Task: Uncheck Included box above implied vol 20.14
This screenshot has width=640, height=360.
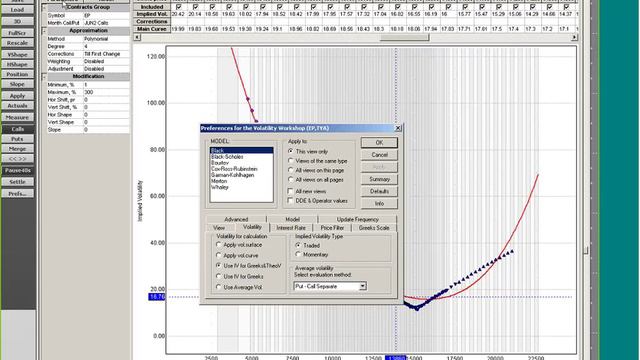Action: (x=195, y=7)
